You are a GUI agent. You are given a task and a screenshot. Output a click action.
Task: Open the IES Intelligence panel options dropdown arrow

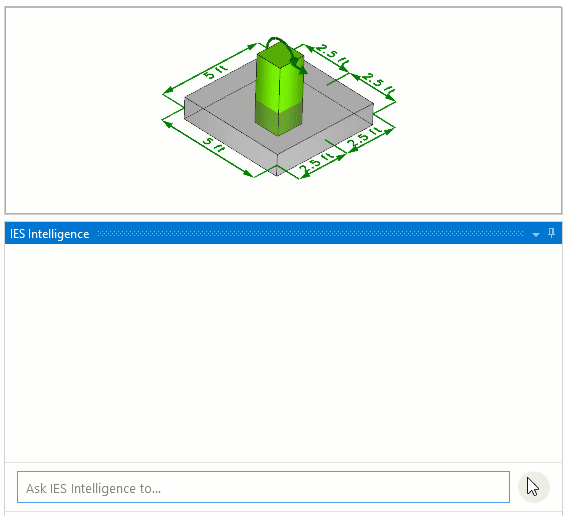(536, 234)
